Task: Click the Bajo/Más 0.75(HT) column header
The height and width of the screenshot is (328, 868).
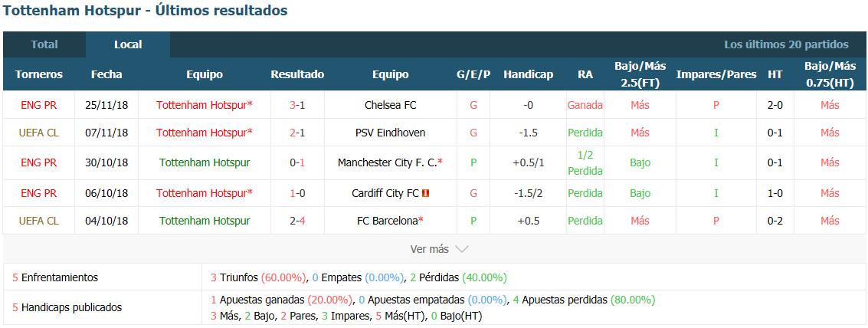Action: point(830,74)
